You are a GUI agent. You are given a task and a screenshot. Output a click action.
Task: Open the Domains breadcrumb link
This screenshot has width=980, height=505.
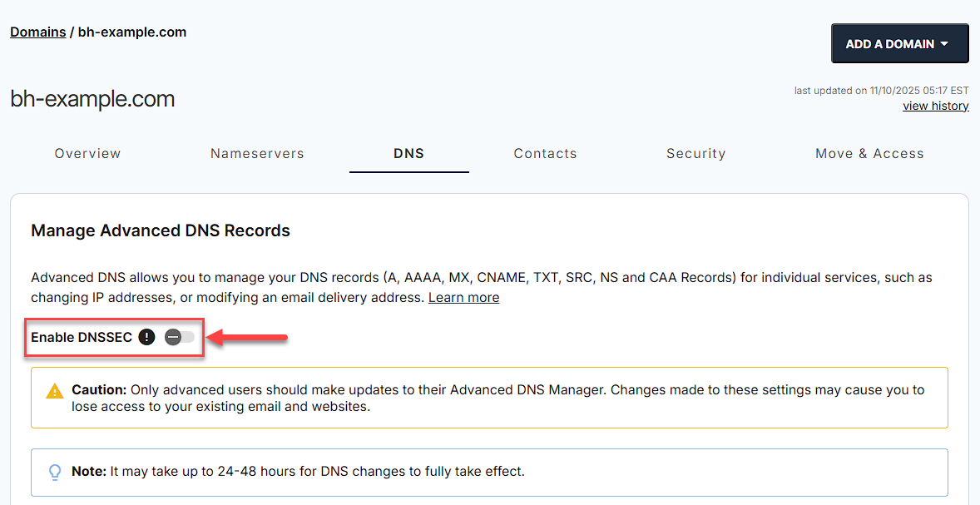(37, 32)
